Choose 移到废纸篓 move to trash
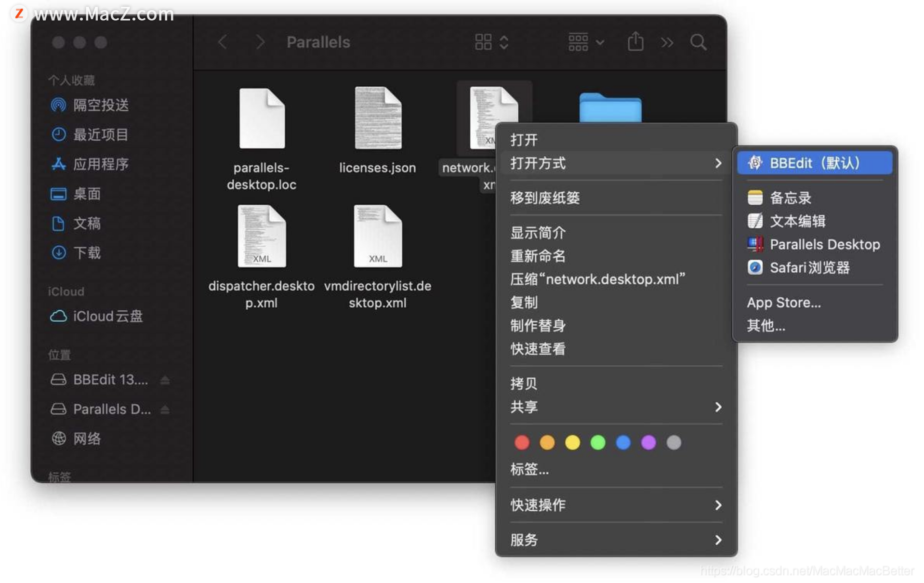924x583 pixels. click(616, 198)
